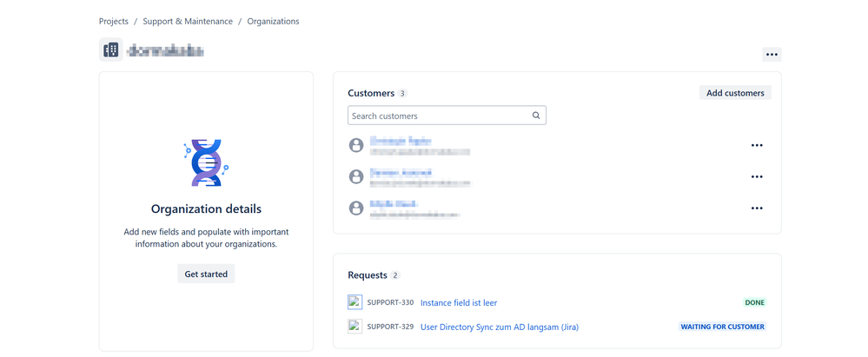Open "User Directory Sync zum AD langsam" request
Screen dimensions: 868x357
click(500, 327)
